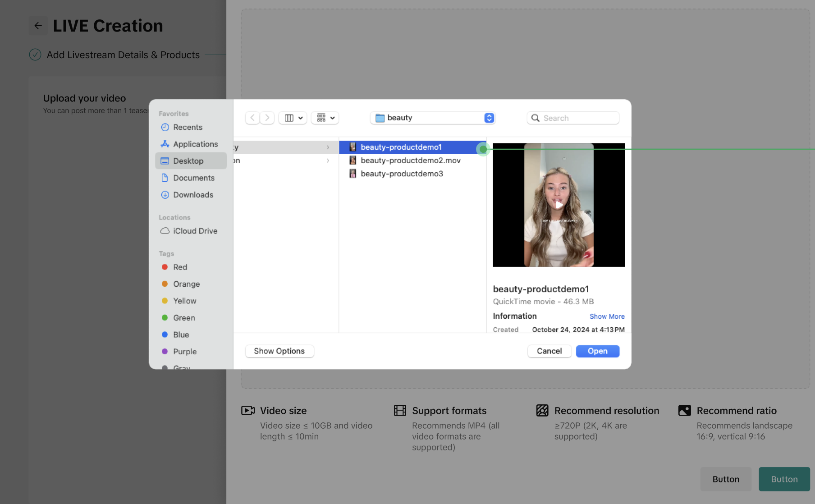Open the item grouping options dropdown

tap(325, 118)
